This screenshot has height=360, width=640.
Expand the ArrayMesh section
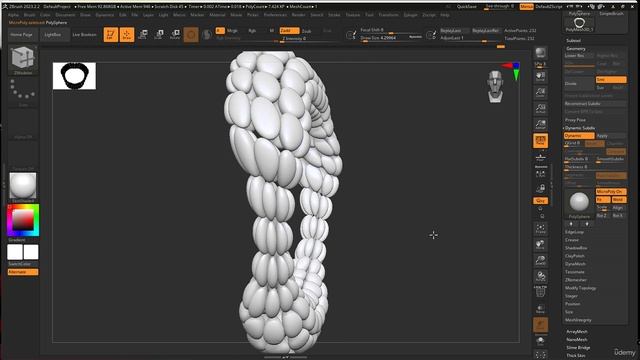point(577,332)
